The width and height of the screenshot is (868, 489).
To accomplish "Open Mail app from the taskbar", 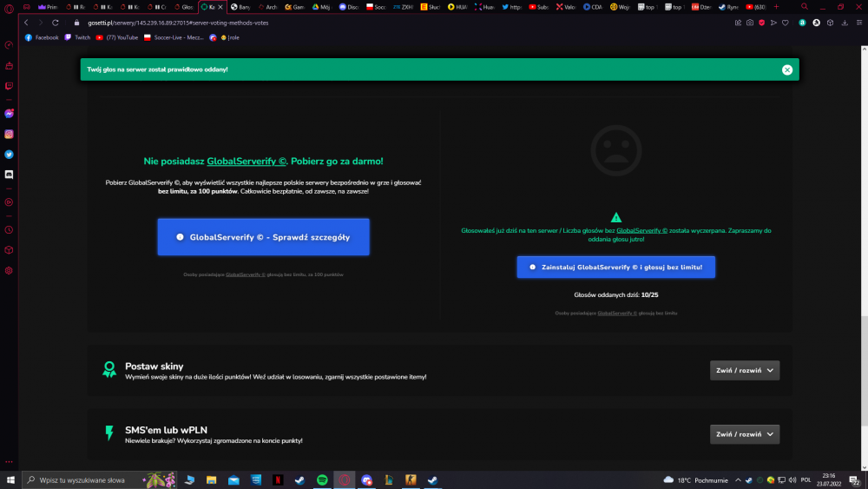I will (x=233, y=480).
